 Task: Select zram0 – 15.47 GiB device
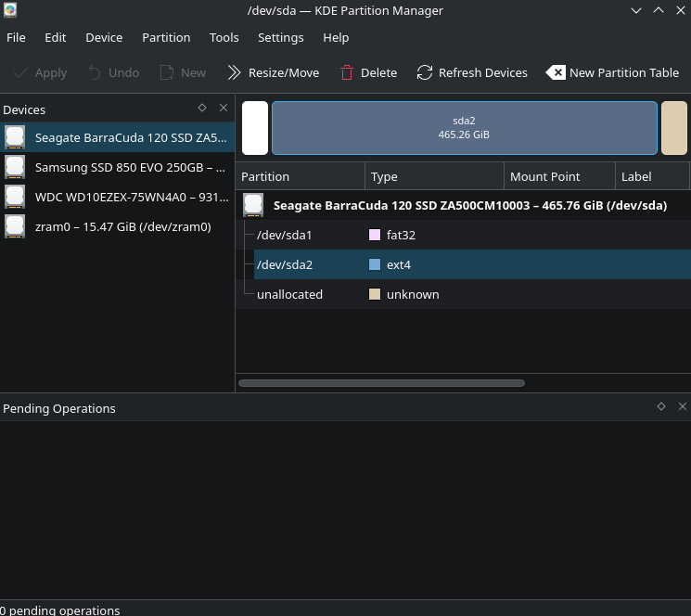(117, 226)
